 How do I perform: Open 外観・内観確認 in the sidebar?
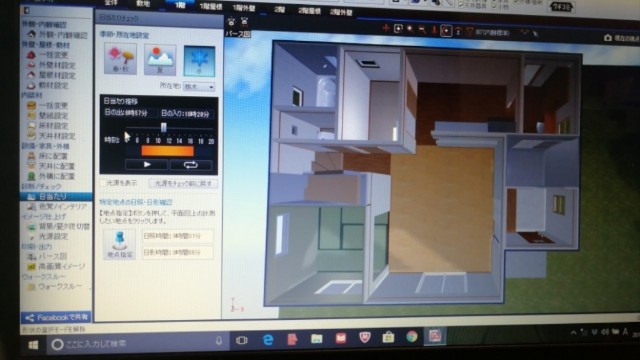pyautogui.click(x=58, y=35)
